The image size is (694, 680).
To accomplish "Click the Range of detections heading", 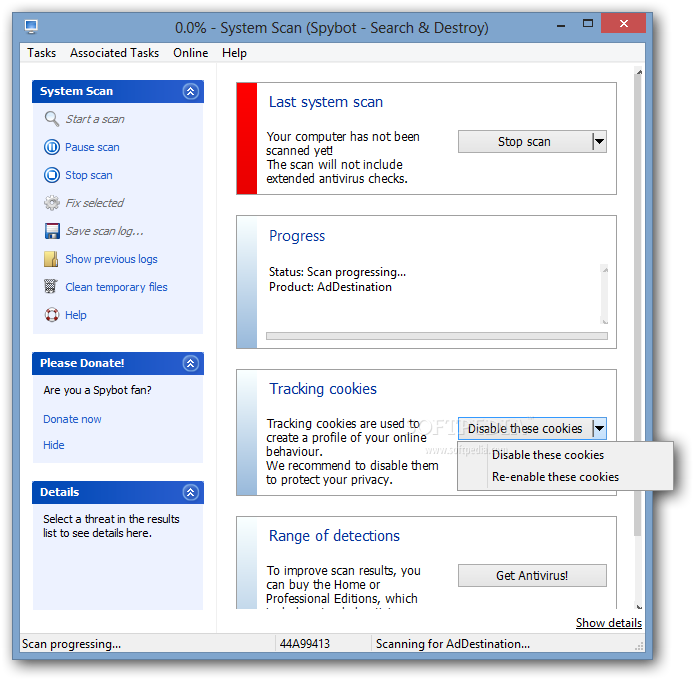I will click(x=334, y=536).
